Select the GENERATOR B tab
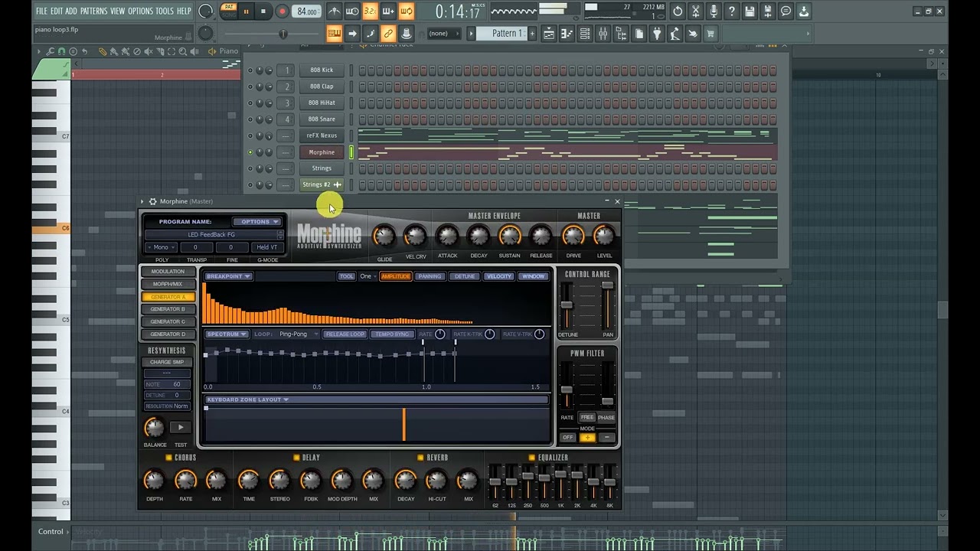 [168, 309]
